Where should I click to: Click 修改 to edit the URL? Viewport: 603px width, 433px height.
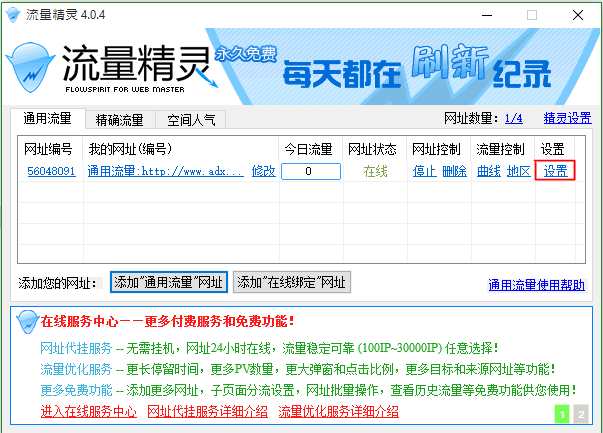point(264,171)
